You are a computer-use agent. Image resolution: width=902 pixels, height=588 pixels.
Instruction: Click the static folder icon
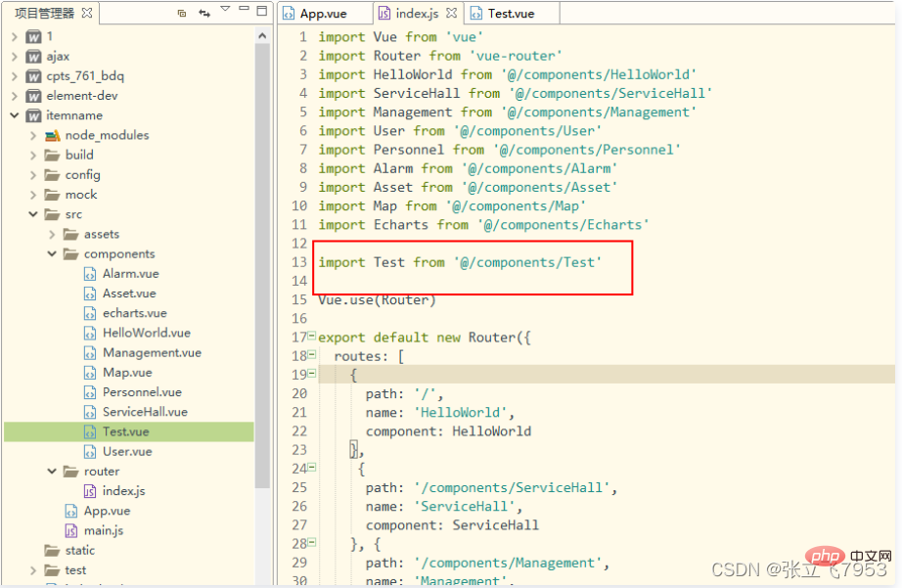pos(53,551)
